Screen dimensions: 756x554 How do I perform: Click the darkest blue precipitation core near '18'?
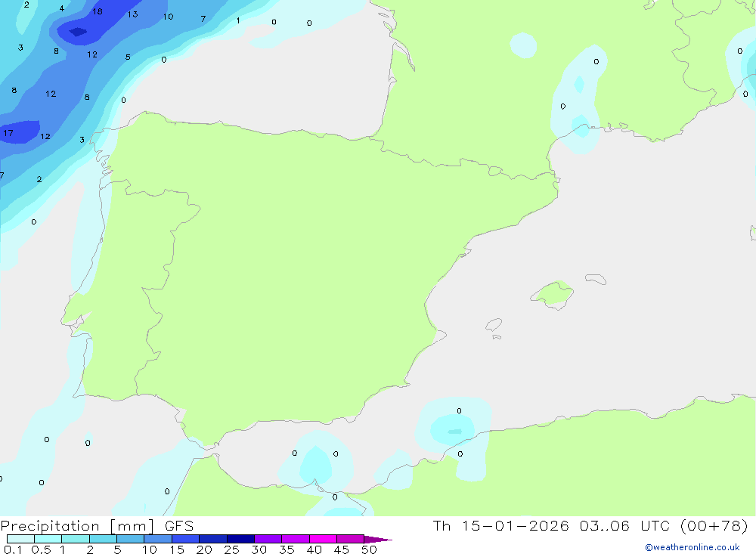pos(78,32)
